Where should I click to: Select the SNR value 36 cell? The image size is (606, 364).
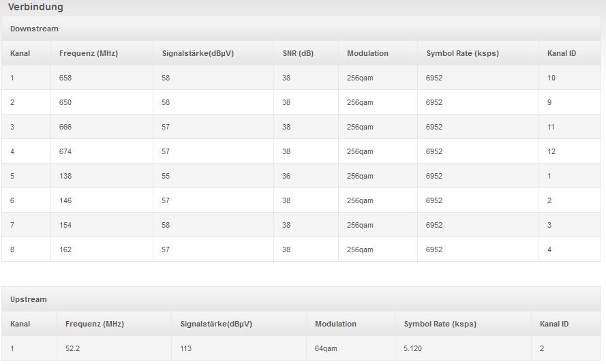[286, 176]
